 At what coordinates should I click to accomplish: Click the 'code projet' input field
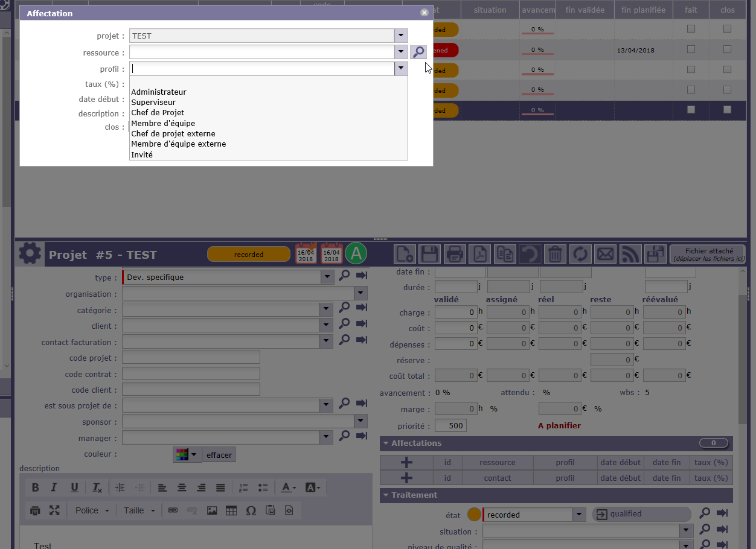pyautogui.click(x=191, y=358)
